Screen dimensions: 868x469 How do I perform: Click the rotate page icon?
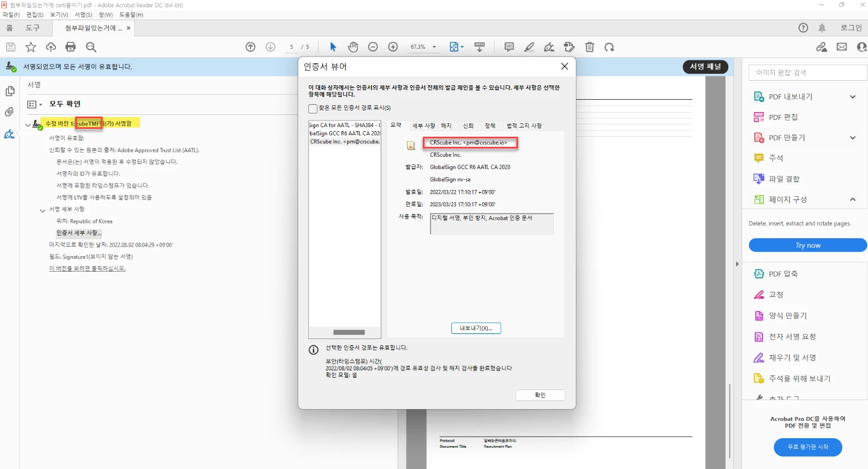610,47
